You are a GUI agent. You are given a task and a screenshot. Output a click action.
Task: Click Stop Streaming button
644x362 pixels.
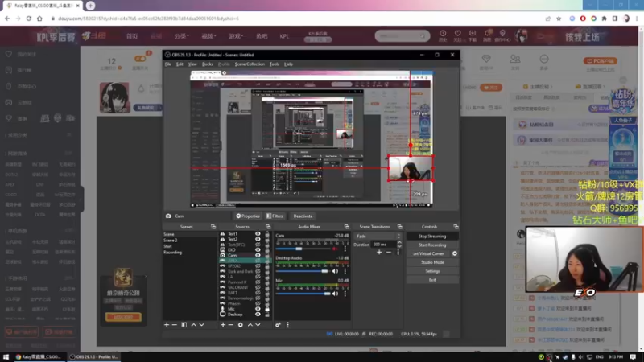click(432, 236)
